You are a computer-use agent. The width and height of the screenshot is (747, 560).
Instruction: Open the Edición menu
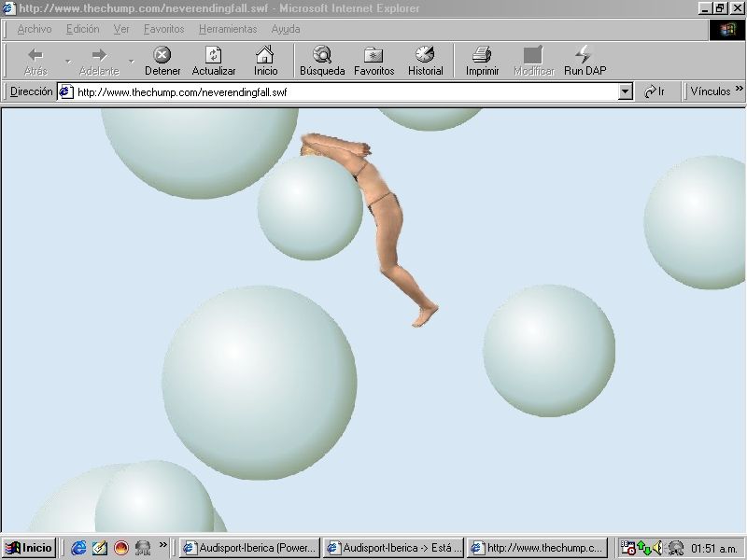tap(83, 29)
